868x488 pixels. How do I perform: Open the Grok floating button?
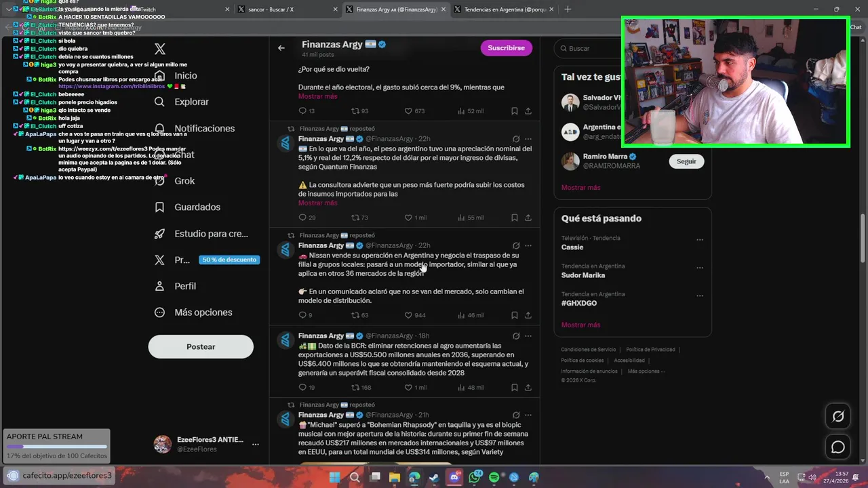(838, 416)
